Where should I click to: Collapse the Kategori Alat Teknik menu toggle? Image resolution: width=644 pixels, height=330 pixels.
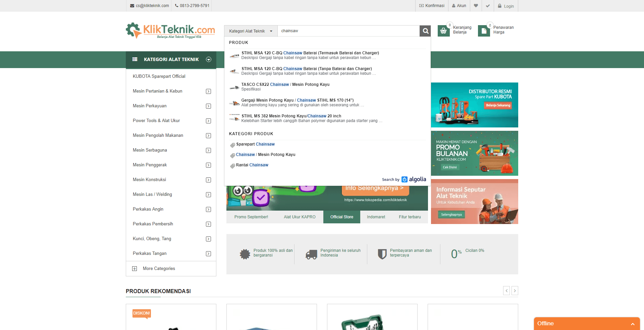[x=209, y=59]
